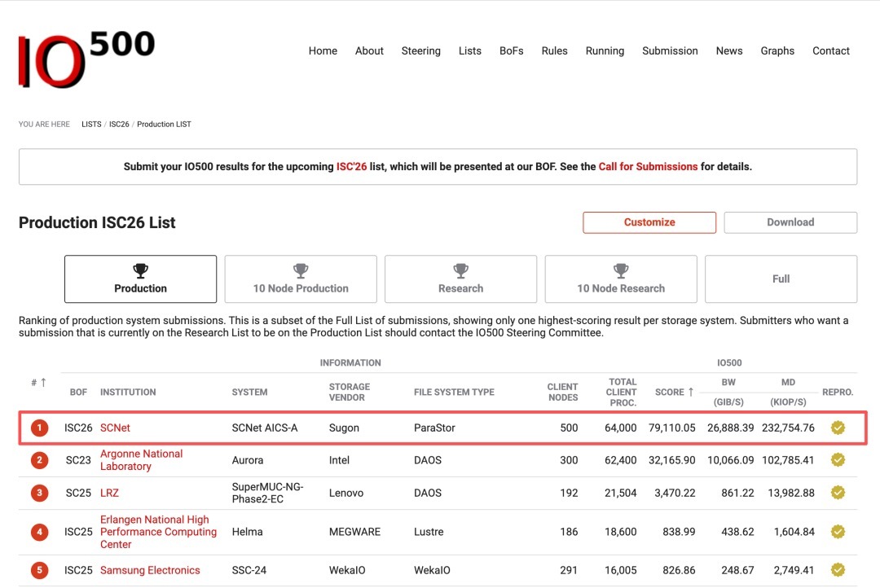Click the BOF column header

point(78,393)
